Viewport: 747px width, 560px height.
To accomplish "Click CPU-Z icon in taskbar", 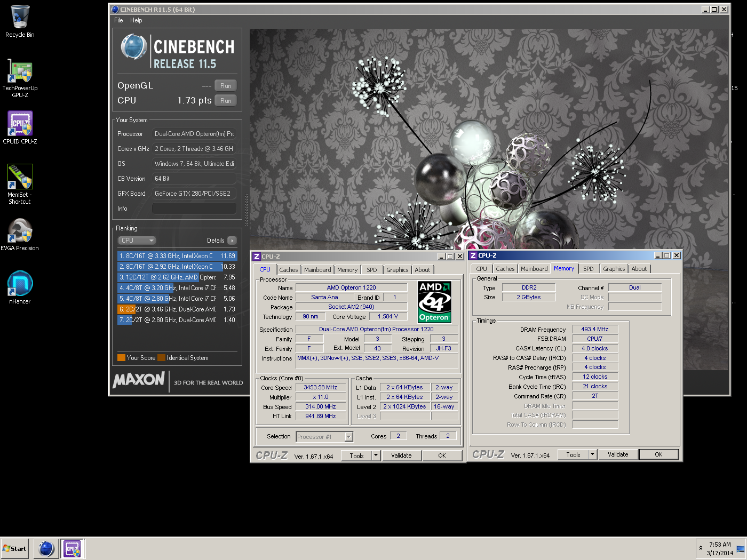I will pyautogui.click(x=72, y=548).
